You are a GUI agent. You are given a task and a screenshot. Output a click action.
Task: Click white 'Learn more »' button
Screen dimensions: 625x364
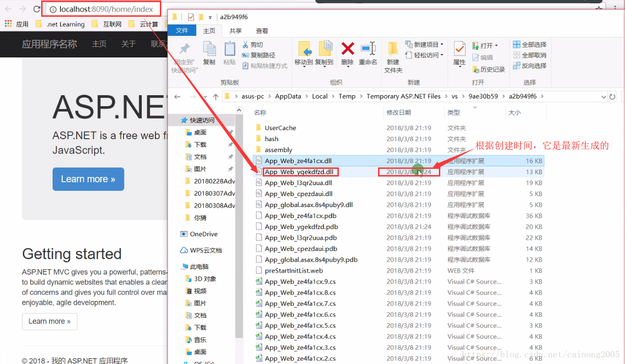tap(49, 321)
